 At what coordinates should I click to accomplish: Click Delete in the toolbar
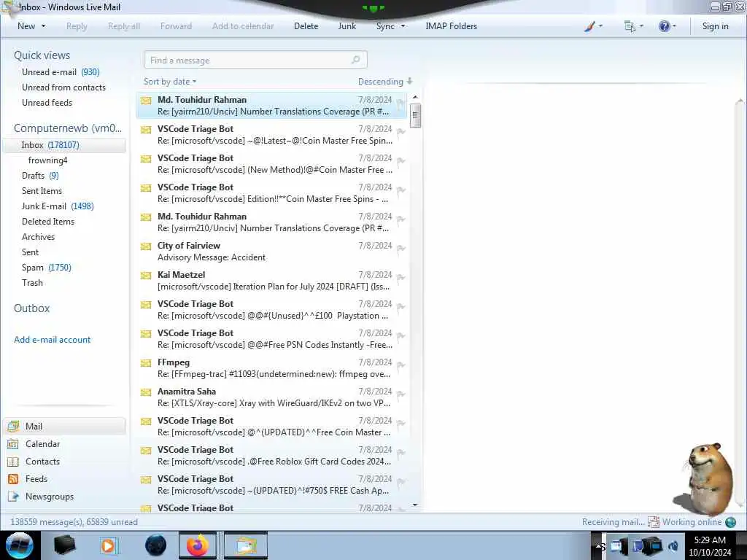pos(306,26)
